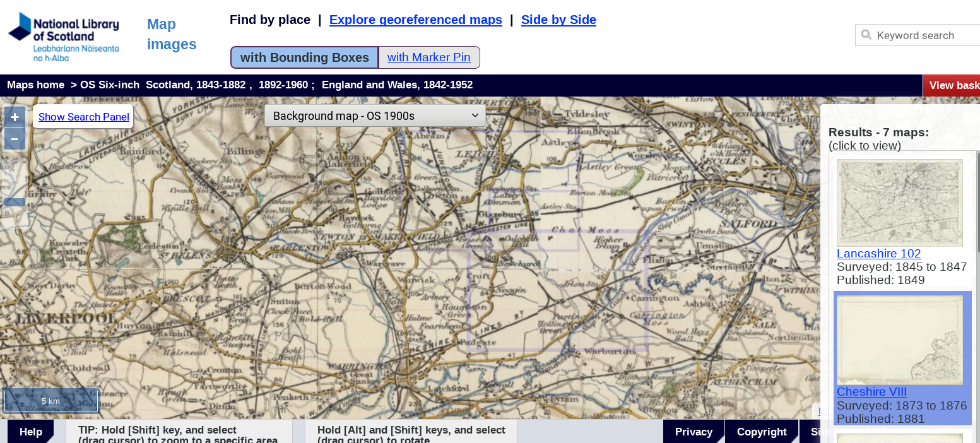Open the Copyright page in footer
The width and height of the screenshot is (980, 443).
pos(762,432)
